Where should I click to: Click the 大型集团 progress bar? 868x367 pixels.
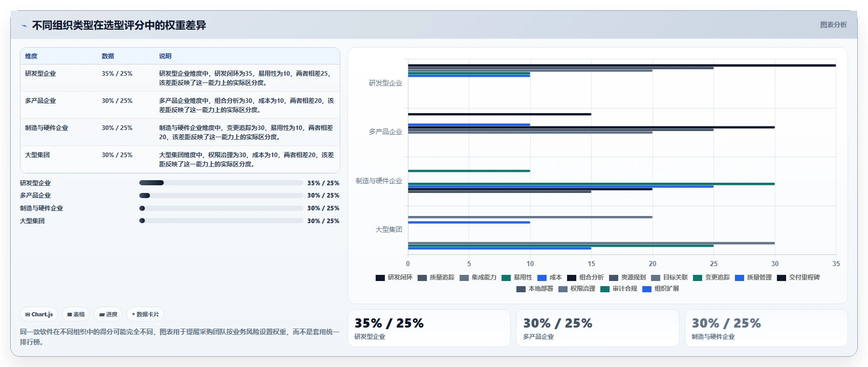tap(221, 221)
